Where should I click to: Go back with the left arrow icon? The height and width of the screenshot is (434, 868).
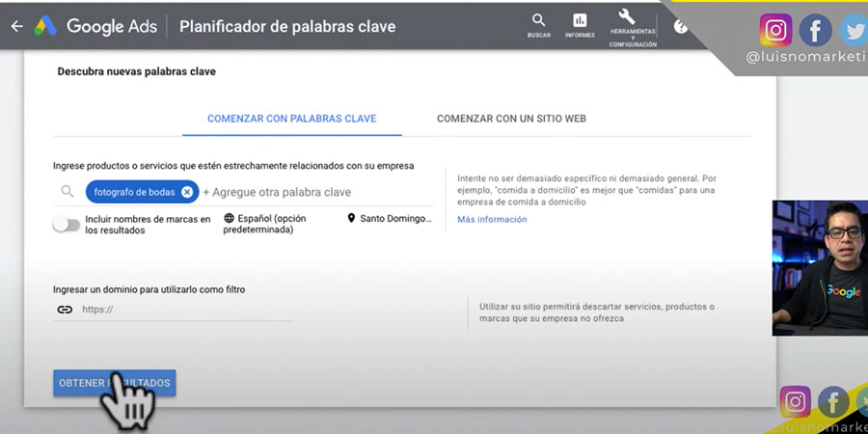coord(17,26)
